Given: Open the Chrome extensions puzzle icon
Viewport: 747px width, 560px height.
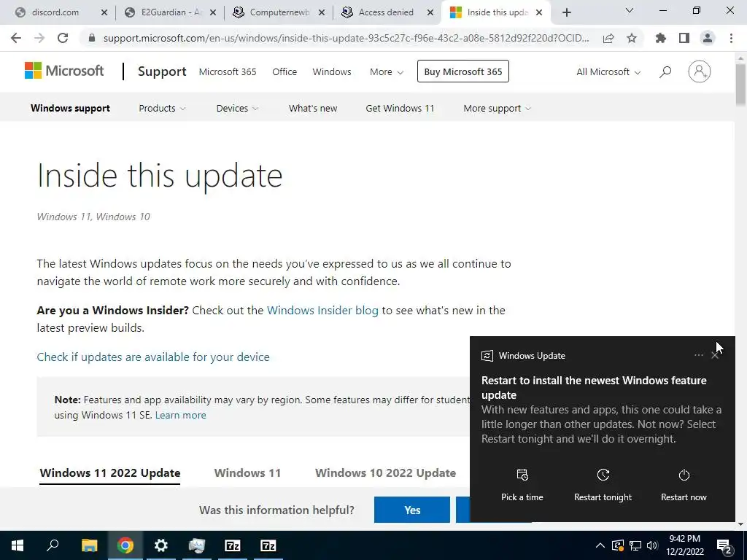Looking at the screenshot, I should pyautogui.click(x=660, y=38).
